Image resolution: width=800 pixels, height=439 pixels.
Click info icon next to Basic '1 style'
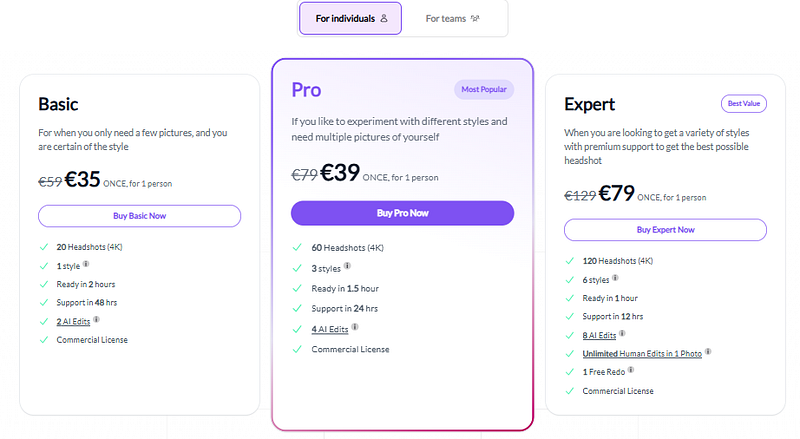85,265
